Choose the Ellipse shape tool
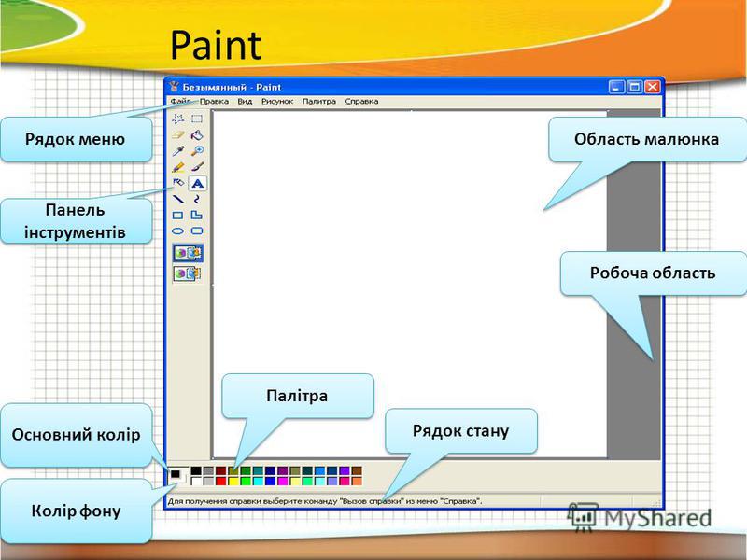 tap(177, 231)
